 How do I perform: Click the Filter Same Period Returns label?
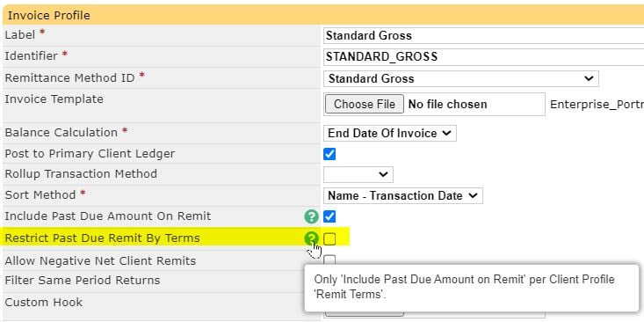click(82, 281)
